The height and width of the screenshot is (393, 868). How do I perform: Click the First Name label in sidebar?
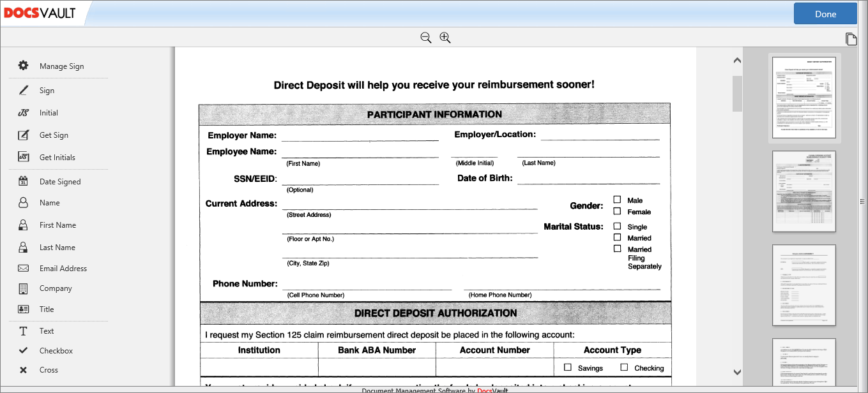(57, 225)
